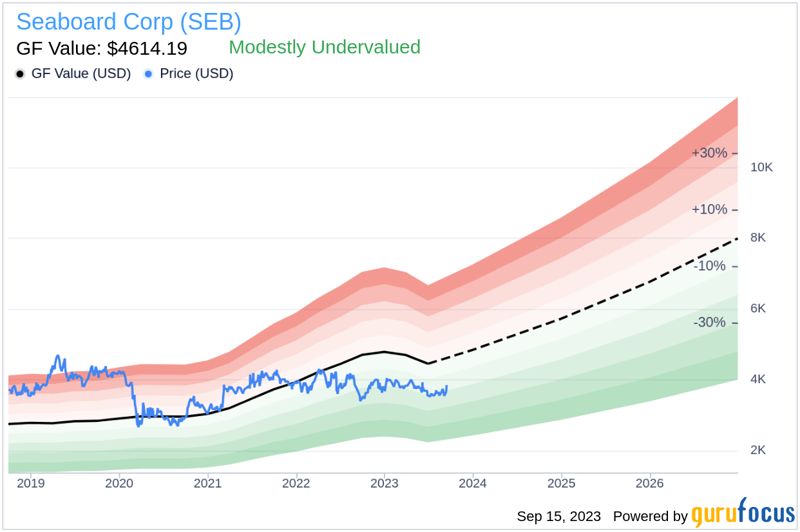Screen dimensions: 800x532
Task: Select the 2024 x-axis label
Action: pyautogui.click(x=473, y=482)
